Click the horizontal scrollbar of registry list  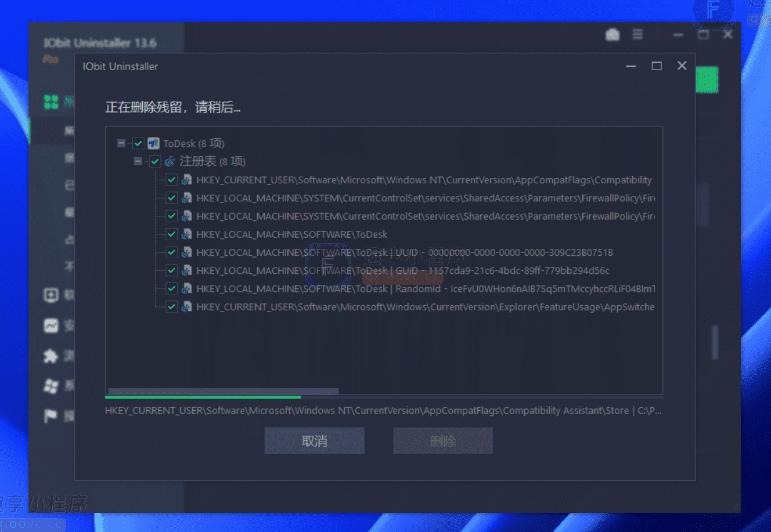point(224,391)
